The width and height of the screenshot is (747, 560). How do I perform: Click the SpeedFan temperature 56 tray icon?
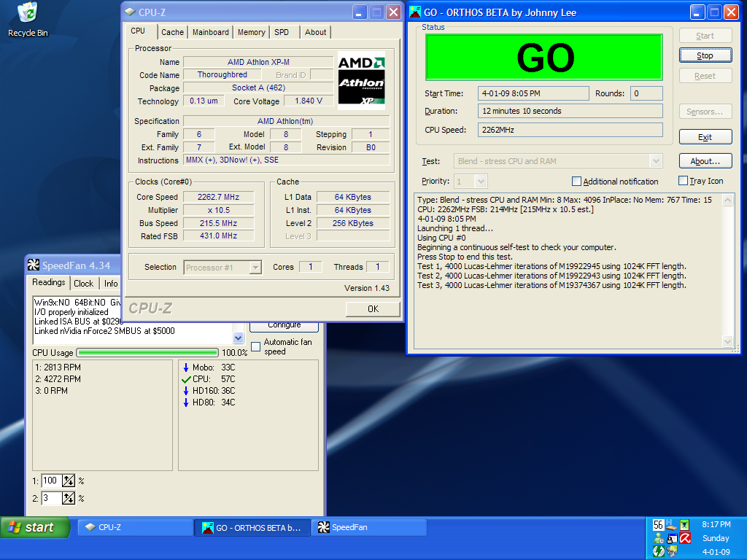tap(659, 524)
